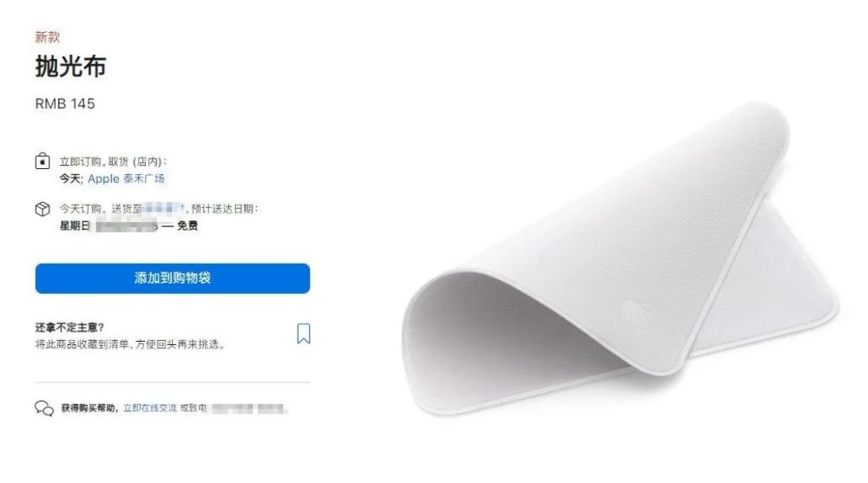Click the blurred delivery location text

(x=163, y=209)
